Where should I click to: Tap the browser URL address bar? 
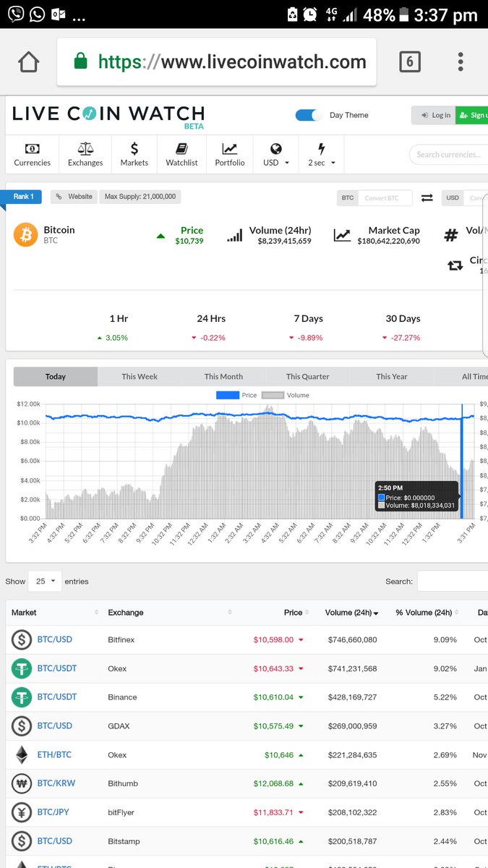pyautogui.click(x=217, y=62)
